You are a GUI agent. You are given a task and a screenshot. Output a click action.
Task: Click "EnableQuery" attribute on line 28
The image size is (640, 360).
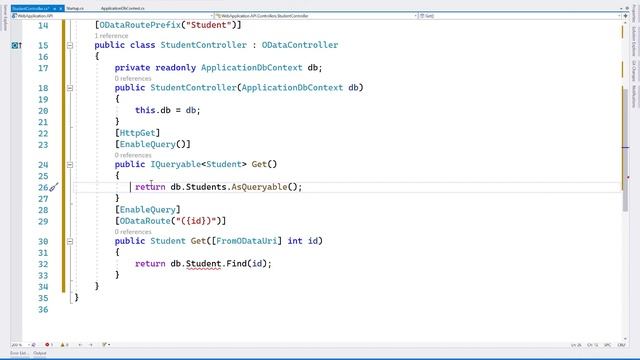(147, 210)
